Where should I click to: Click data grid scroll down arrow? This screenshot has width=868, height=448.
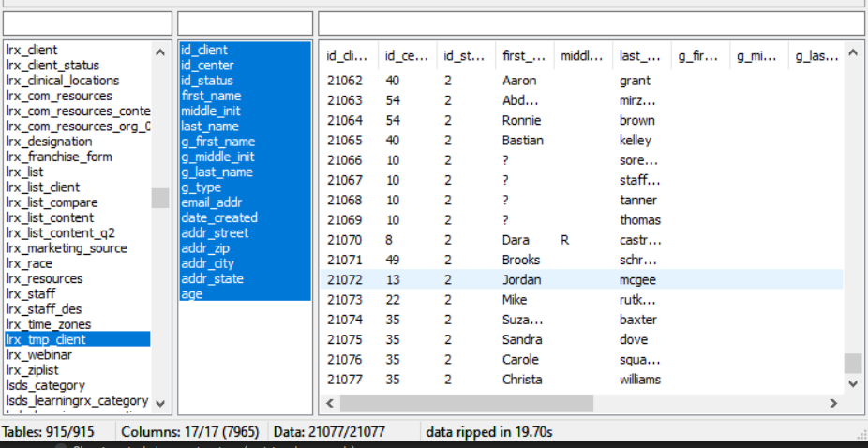[x=853, y=383]
